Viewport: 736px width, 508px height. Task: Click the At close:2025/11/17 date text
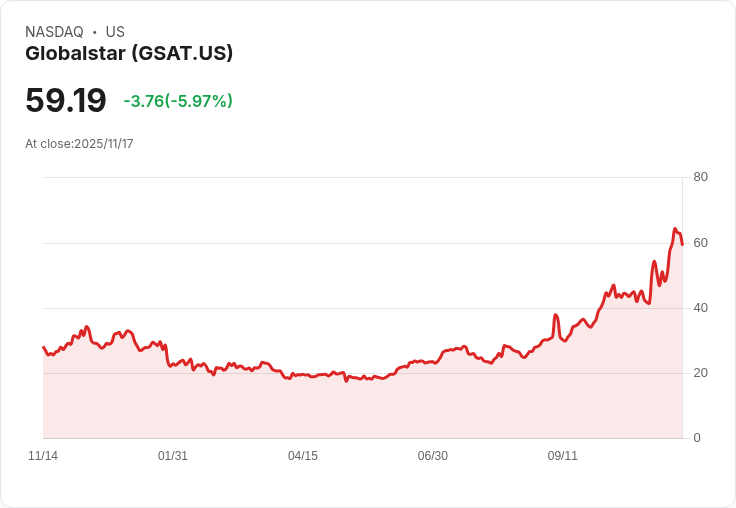click(79, 144)
